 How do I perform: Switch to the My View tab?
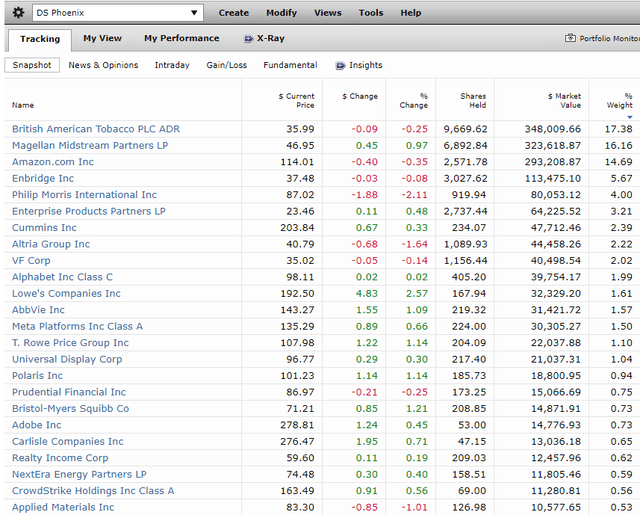(x=102, y=39)
